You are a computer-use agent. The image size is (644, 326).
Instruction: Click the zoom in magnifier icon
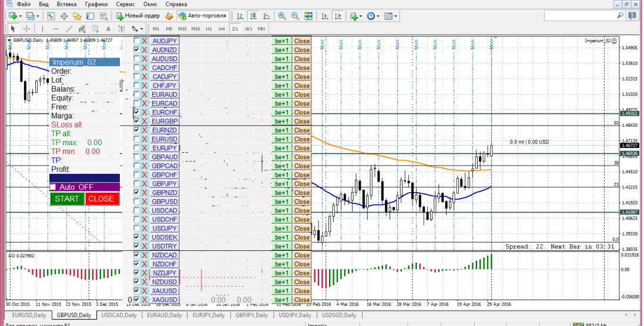click(282, 16)
